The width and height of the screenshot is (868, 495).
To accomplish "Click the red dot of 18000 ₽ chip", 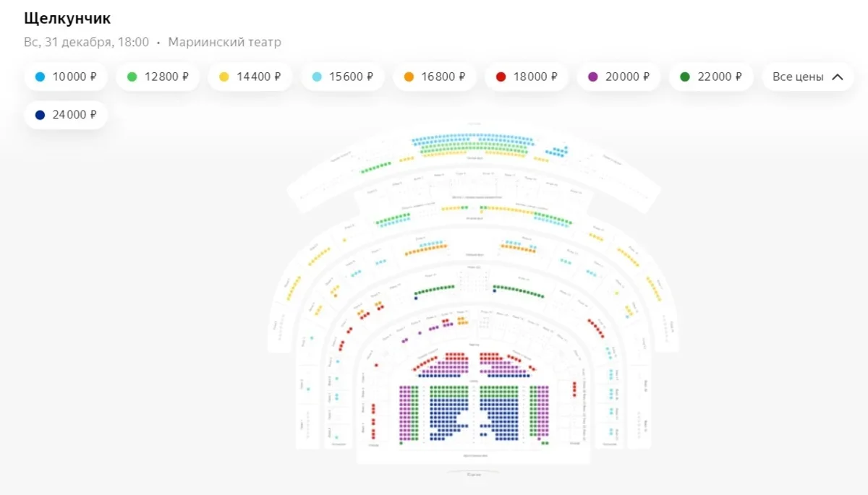I will click(501, 77).
